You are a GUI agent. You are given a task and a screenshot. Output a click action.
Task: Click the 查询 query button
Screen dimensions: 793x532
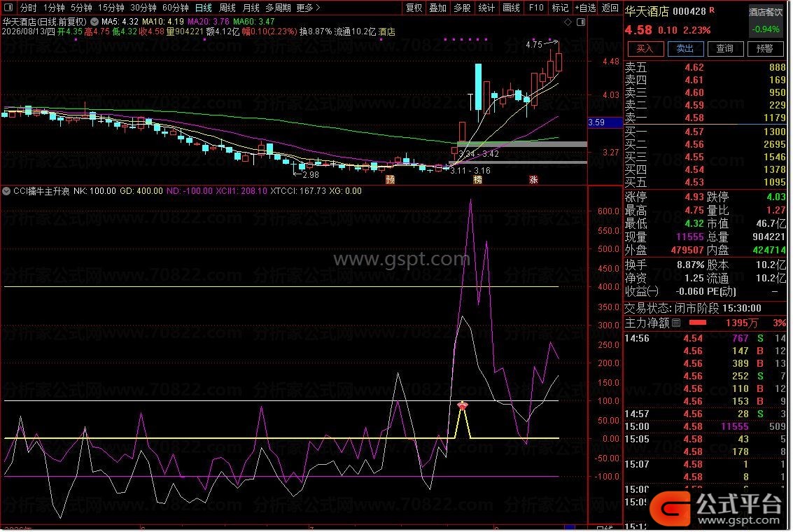pos(724,48)
